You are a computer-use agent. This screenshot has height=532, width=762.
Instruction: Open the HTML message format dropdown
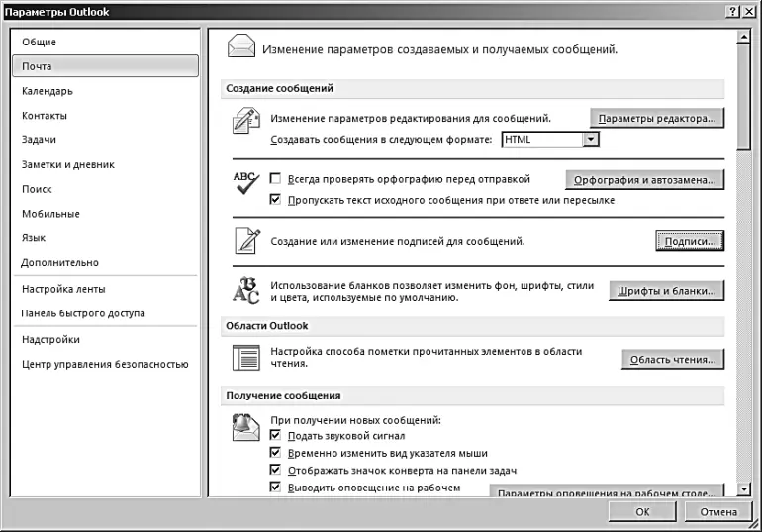tap(591, 139)
